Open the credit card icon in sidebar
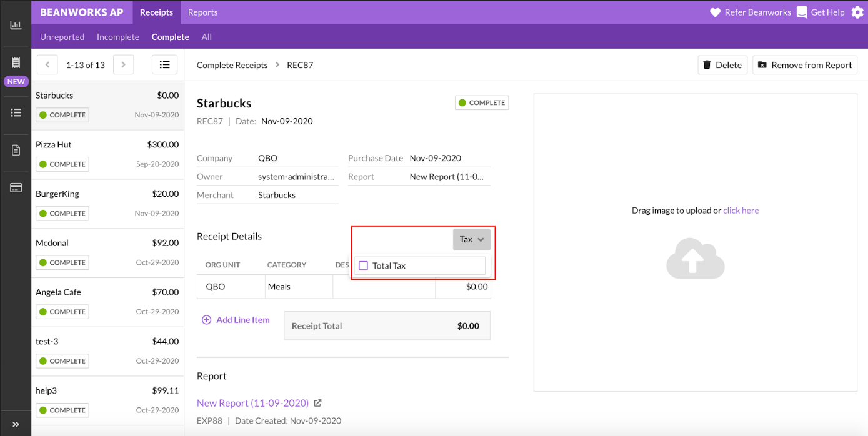The width and height of the screenshot is (868, 436). (x=16, y=187)
